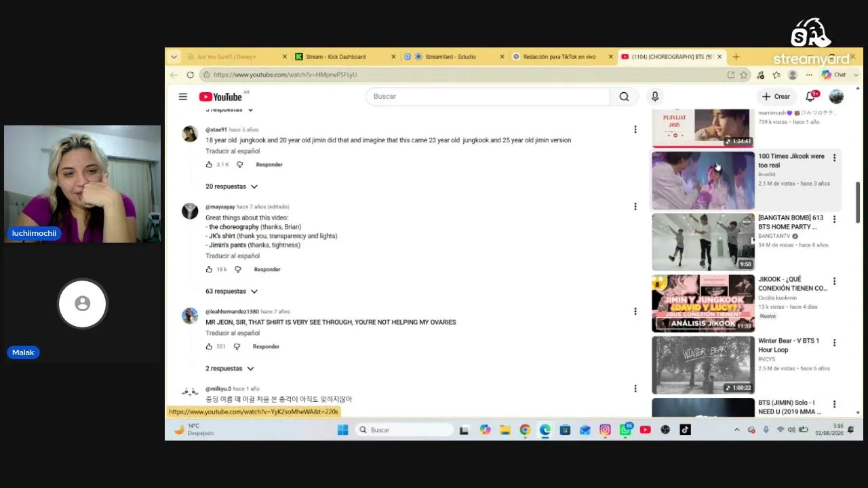Open WhatsApp from the taskbar

625,430
